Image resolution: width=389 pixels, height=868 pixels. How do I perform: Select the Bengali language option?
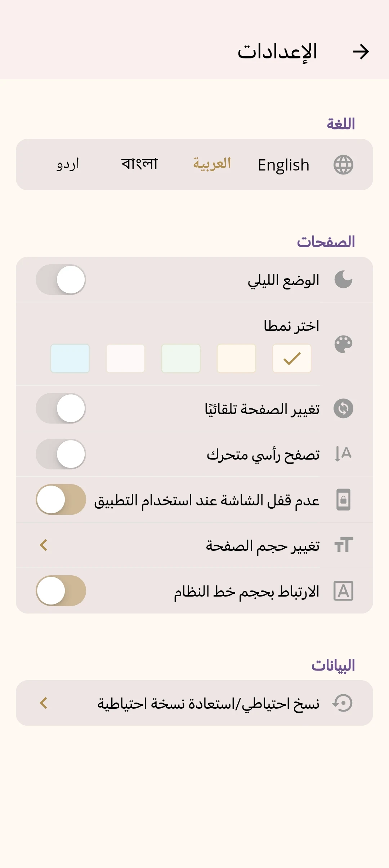coord(140,164)
